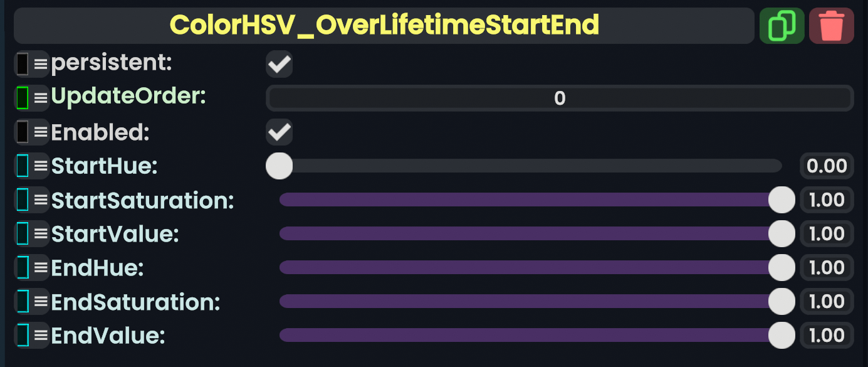Click the StartHue slider knob
The width and height of the screenshot is (868, 367).
tap(279, 166)
